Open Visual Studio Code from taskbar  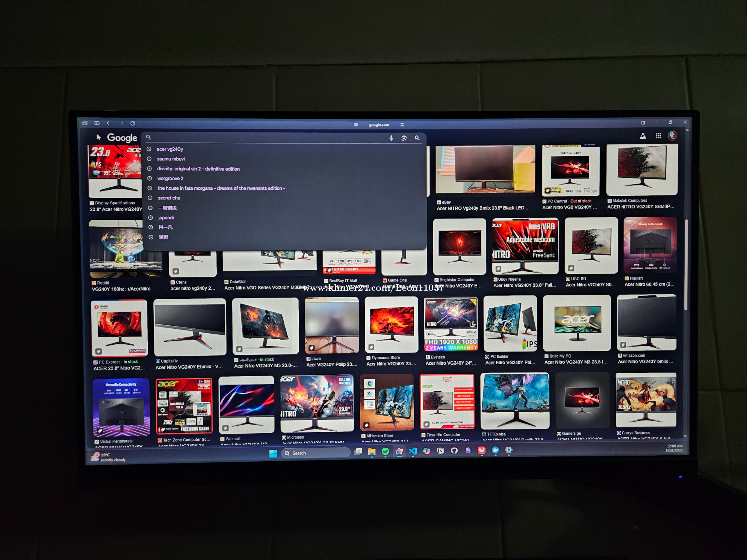point(413,451)
